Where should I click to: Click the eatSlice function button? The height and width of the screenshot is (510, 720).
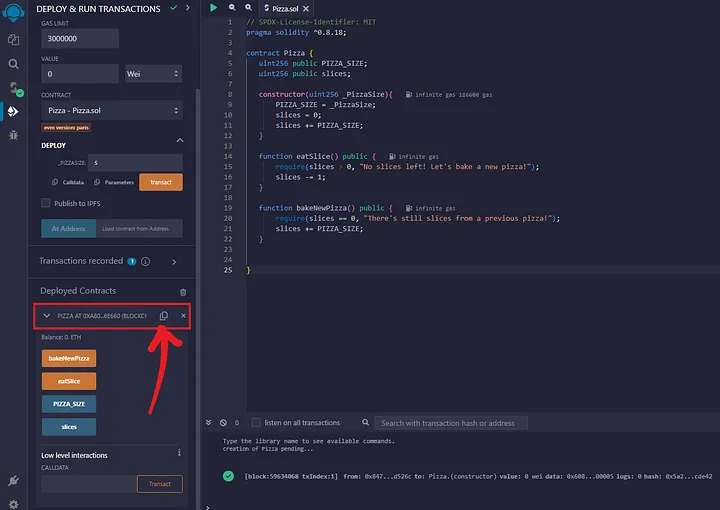coord(69,381)
